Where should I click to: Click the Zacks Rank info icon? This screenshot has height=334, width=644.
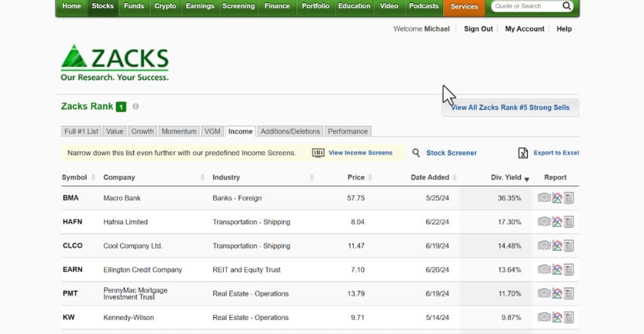(136, 106)
